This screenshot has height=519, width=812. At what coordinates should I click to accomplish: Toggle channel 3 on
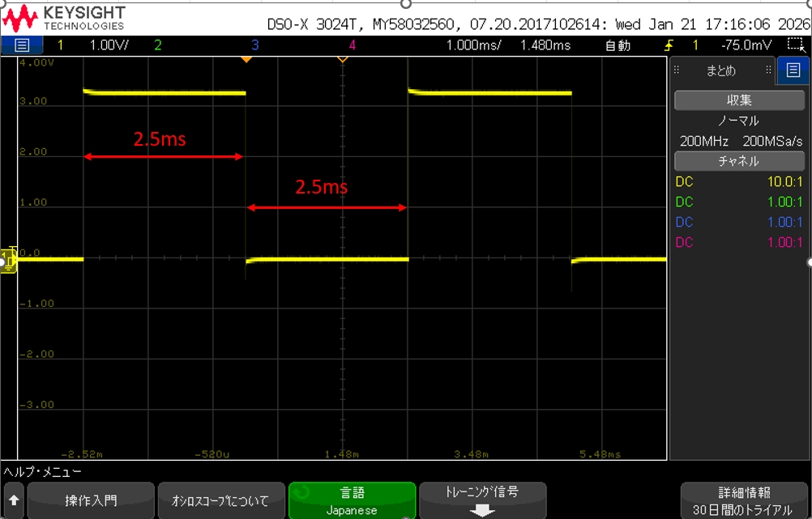254,45
